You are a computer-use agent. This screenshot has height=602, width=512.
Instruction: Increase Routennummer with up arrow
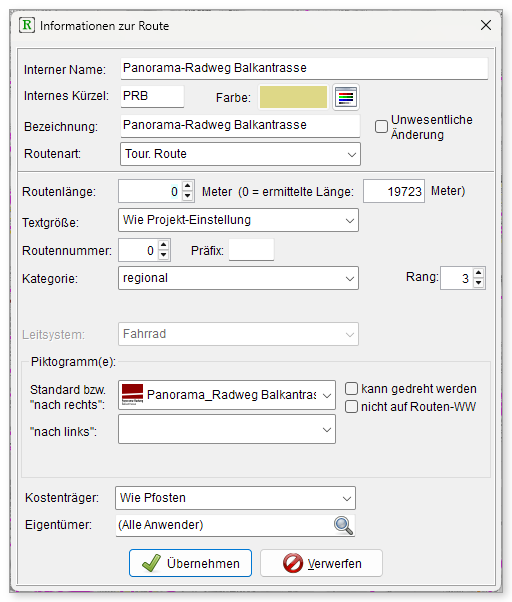[164, 245]
